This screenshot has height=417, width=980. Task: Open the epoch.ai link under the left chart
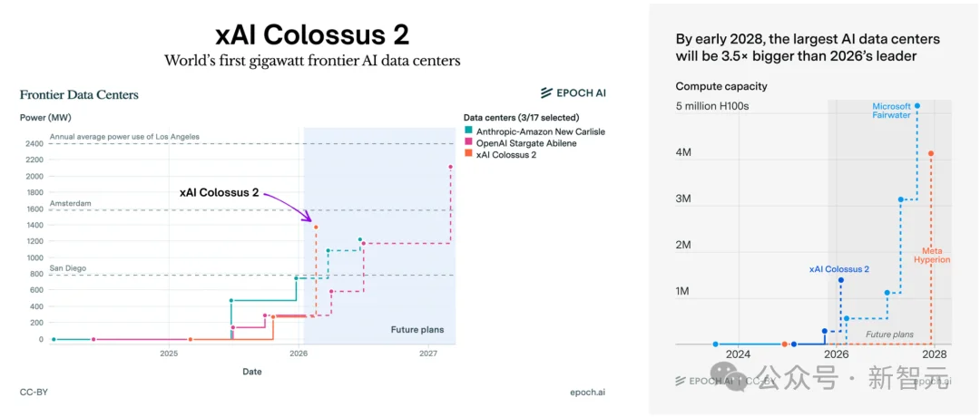(595, 393)
